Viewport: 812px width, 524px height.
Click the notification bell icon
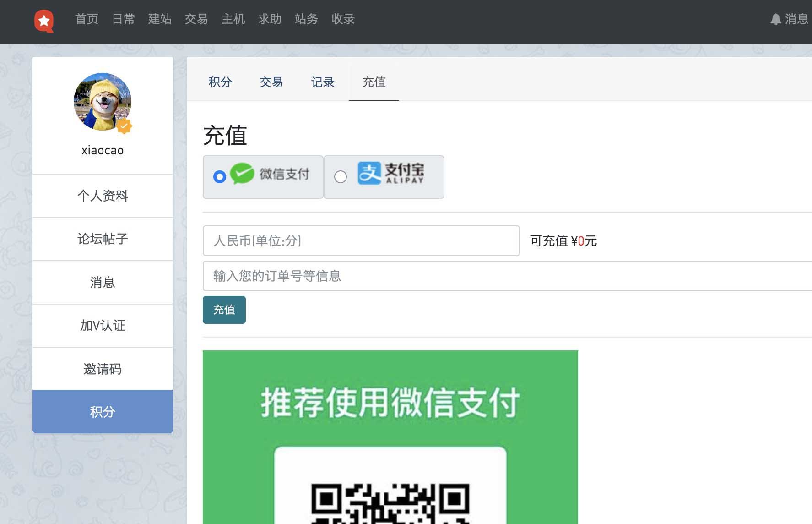775,19
